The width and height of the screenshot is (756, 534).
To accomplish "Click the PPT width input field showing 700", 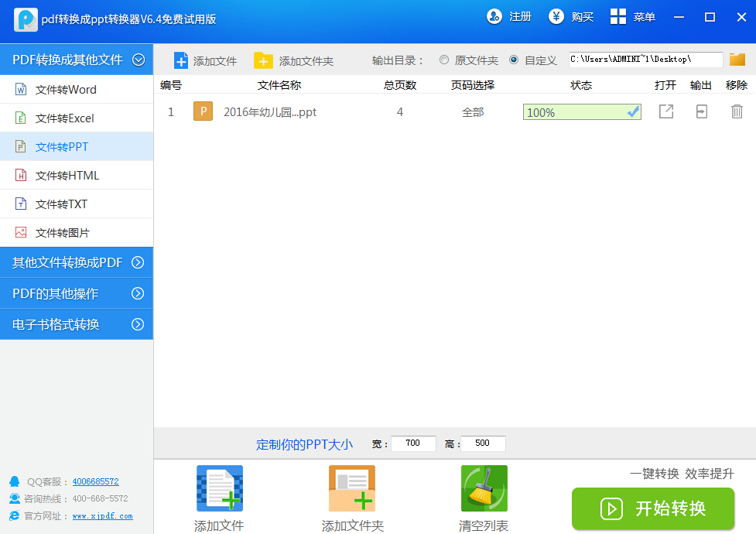I will (412, 443).
